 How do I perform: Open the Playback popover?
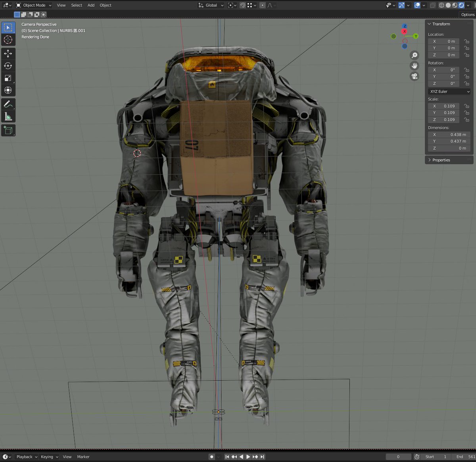(27, 457)
